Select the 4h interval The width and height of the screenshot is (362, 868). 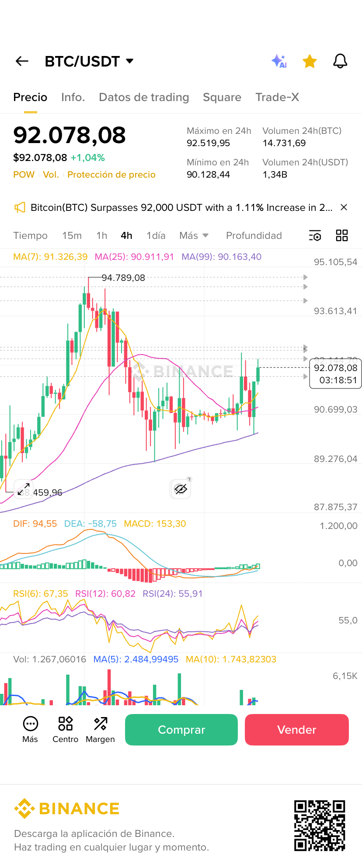[x=126, y=235]
